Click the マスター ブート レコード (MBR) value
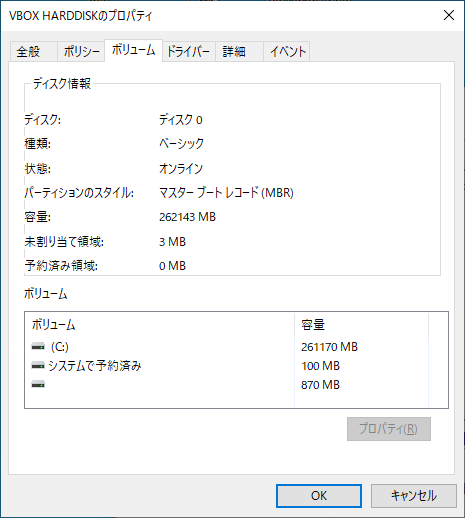This screenshot has height=518, width=465. (x=226, y=193)
